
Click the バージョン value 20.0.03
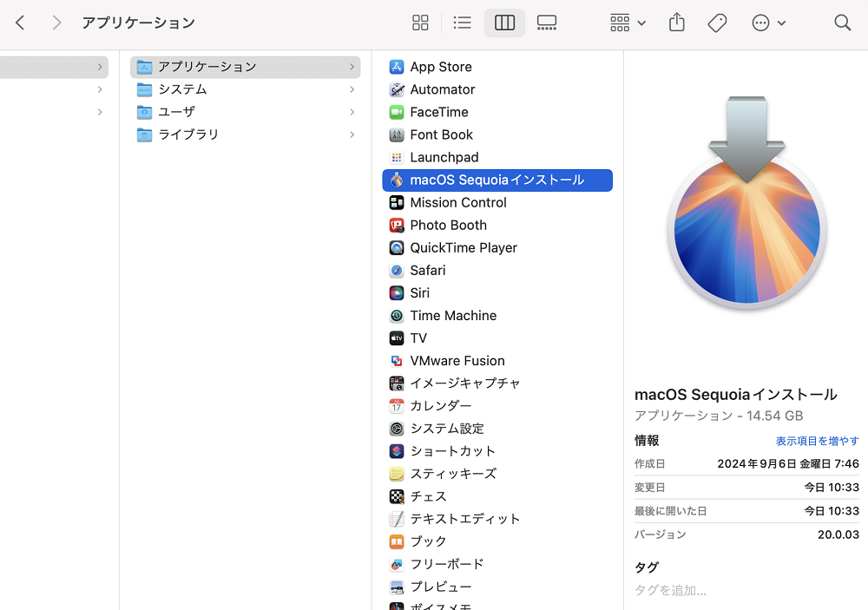click(838, 535)
